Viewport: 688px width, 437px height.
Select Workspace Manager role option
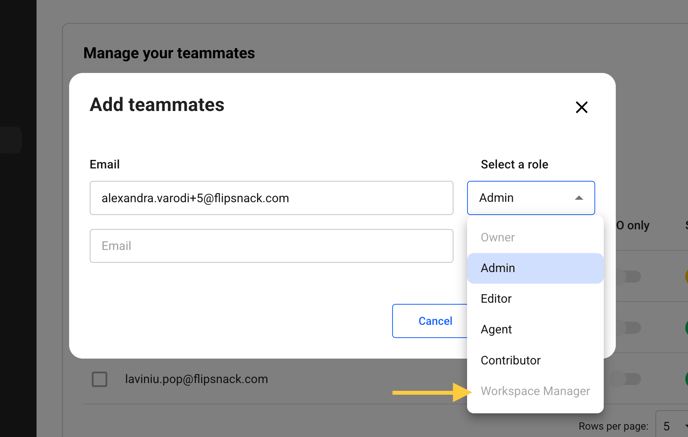[535, 391]
